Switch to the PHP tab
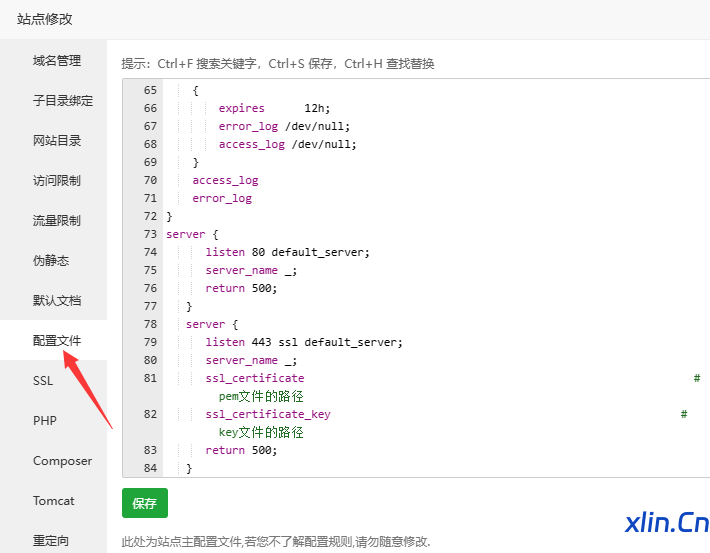The height and width of the screenshot is (553, 710). click(45, 421)
